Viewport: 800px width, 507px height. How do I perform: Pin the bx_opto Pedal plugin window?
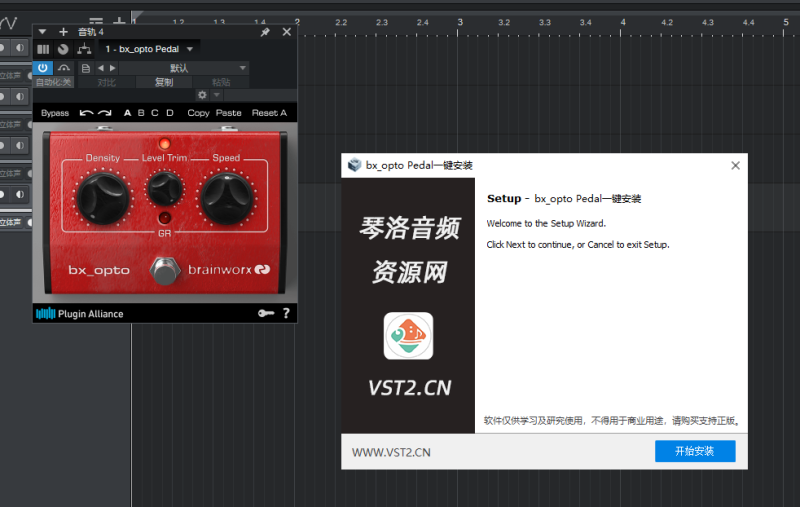click(265, 32)
